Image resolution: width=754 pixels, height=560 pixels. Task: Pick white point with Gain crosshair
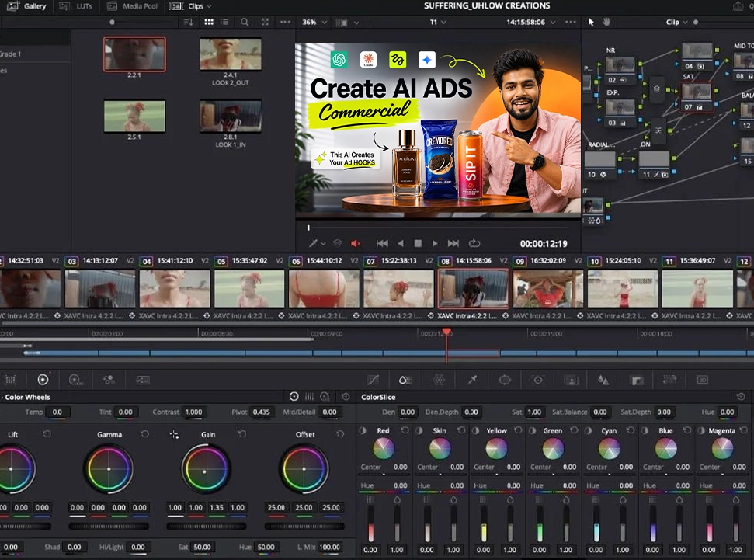pyautogui.click(x=174, y=434)
